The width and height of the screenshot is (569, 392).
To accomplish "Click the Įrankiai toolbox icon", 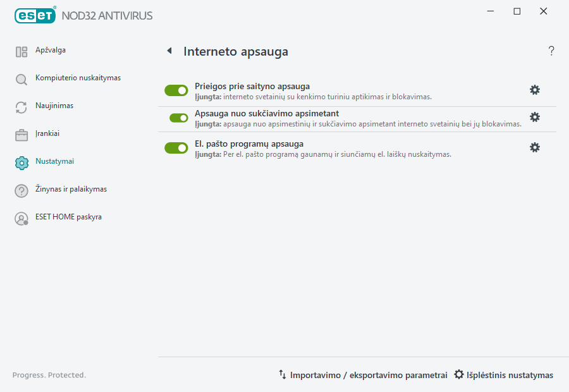I will pos(21,133).
